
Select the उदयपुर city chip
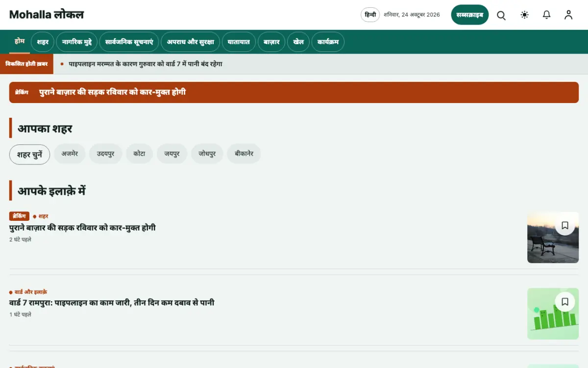pos(105,154)
